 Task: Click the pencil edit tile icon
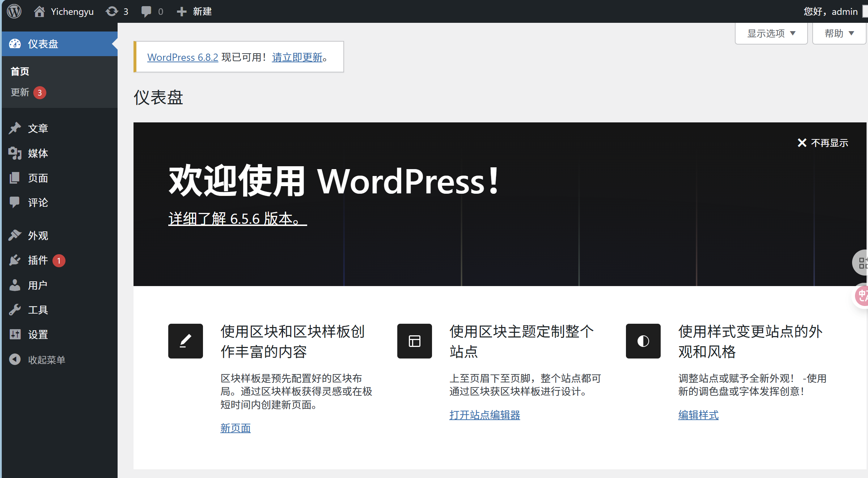(186, 341)
